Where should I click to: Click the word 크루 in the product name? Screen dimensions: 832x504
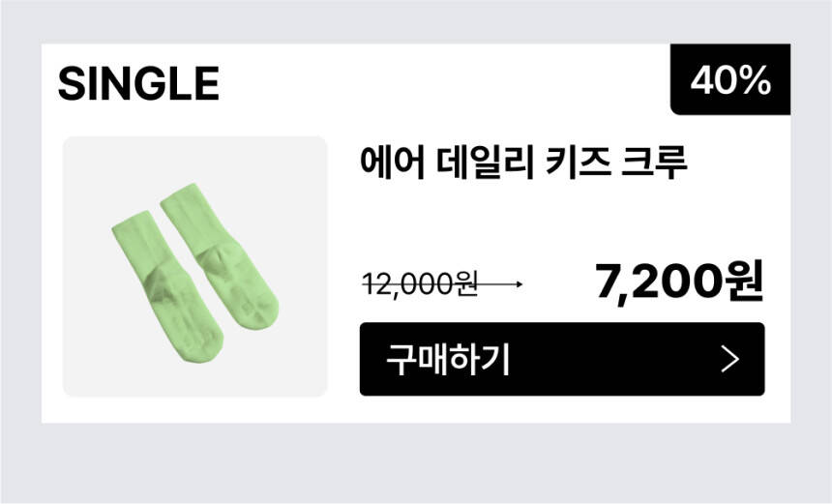point(658,161)
